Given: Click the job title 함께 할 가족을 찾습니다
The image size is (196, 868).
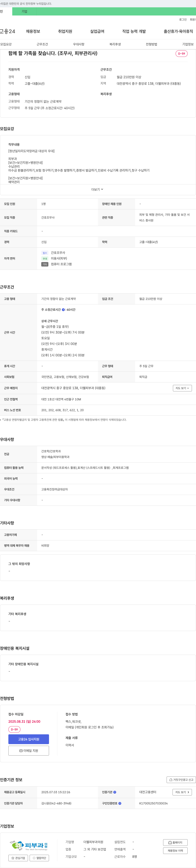Looking at the screenshot, I should click(53, 53).
